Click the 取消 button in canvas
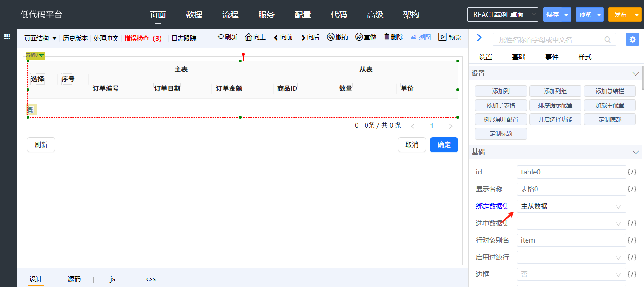 pos(412,145)
